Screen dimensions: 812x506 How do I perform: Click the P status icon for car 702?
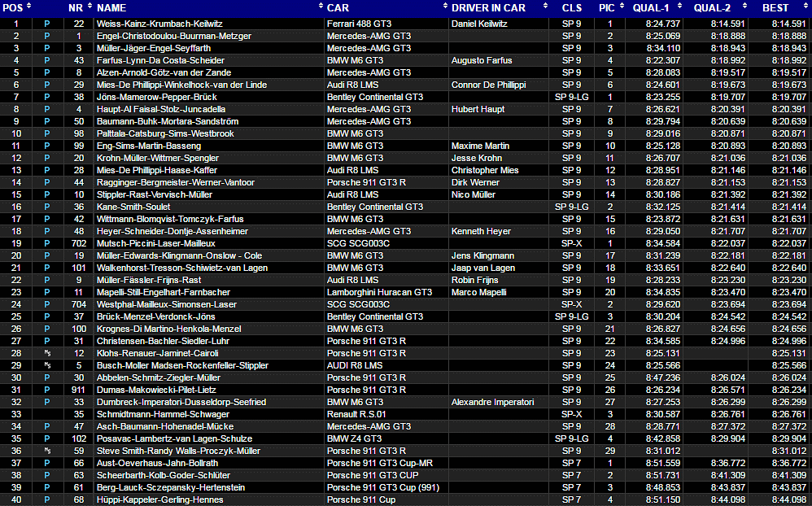(47, 243)
